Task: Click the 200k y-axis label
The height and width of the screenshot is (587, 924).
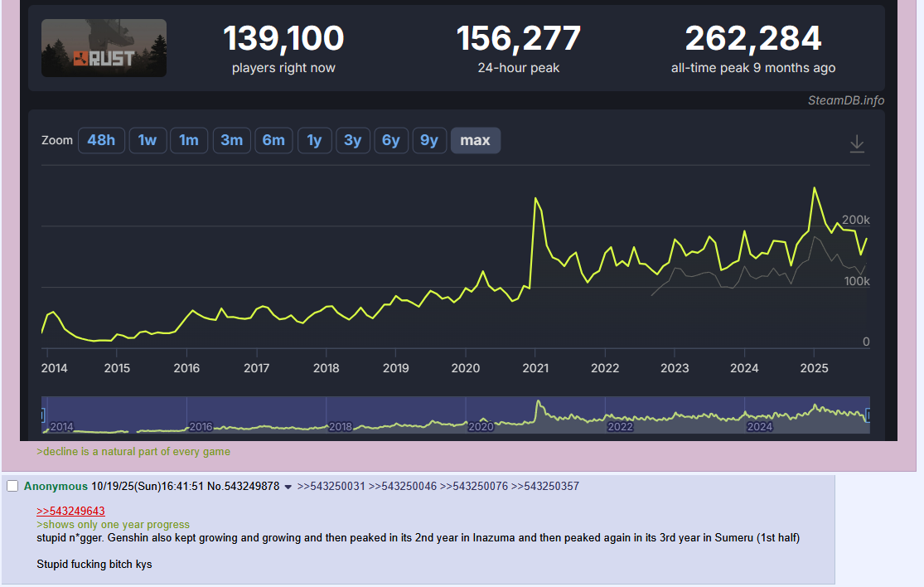Action: (856, 220)
